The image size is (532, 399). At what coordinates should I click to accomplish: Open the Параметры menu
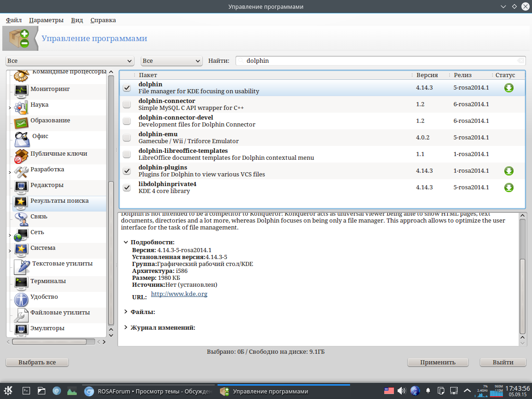[x=46, y=20]
